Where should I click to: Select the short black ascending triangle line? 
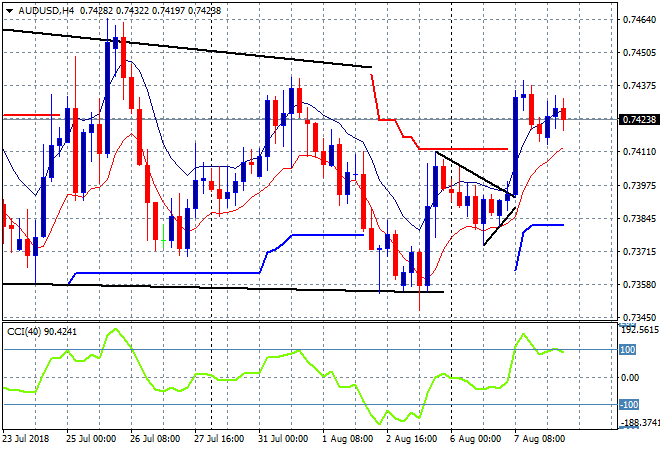pos(500,226)
